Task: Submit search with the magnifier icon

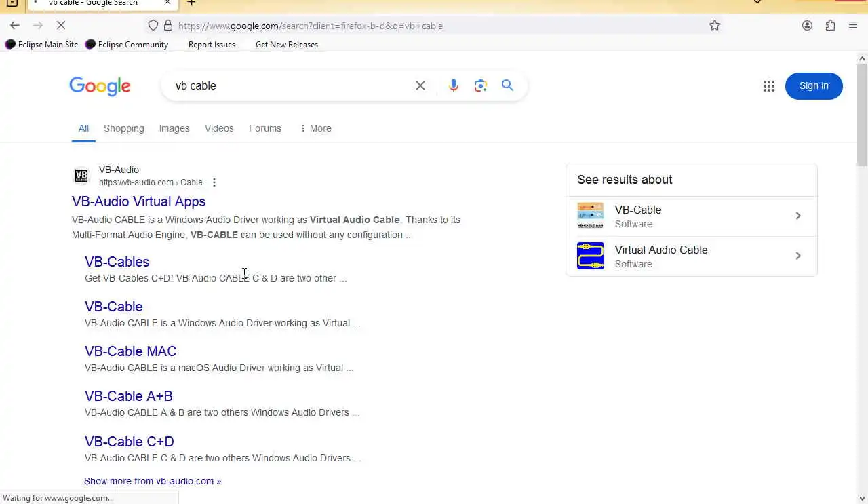Action: coord(507,85)
